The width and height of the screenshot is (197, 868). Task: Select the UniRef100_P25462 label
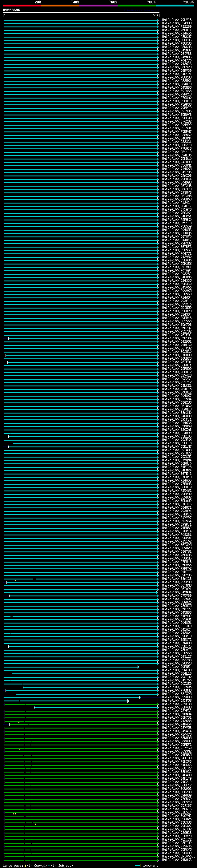[176, 491]
